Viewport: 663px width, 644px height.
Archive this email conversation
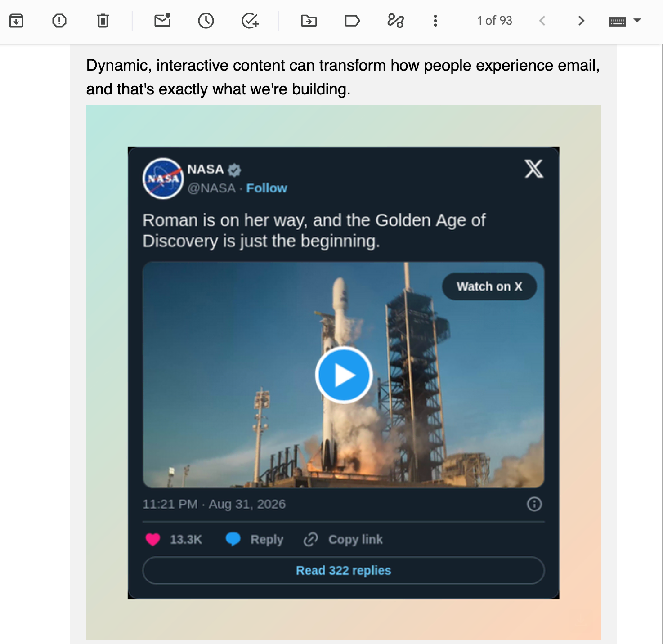[16, 21]
